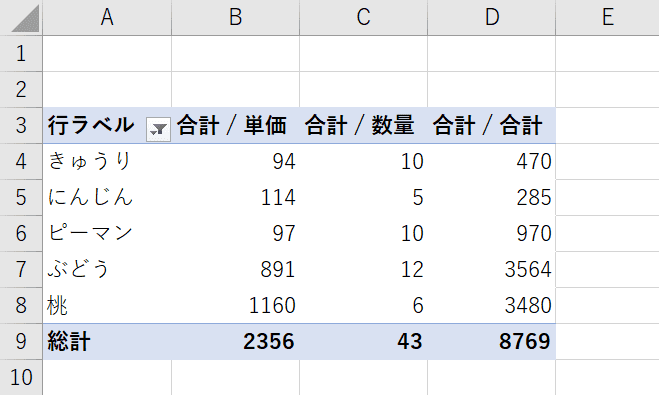Select column B header
The width and height of the screenshot is (659, 395).
point(235,17)
